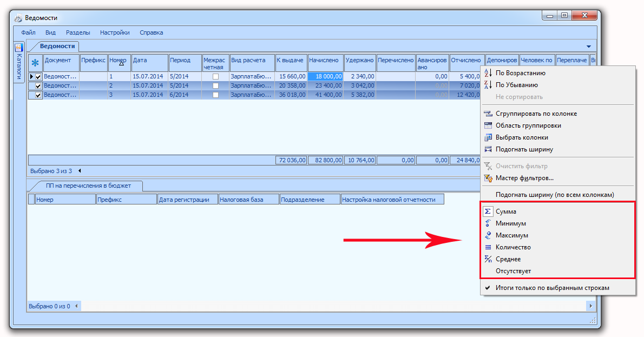Click the Период column header
This screenshot has width=644, height=337.
185,63
